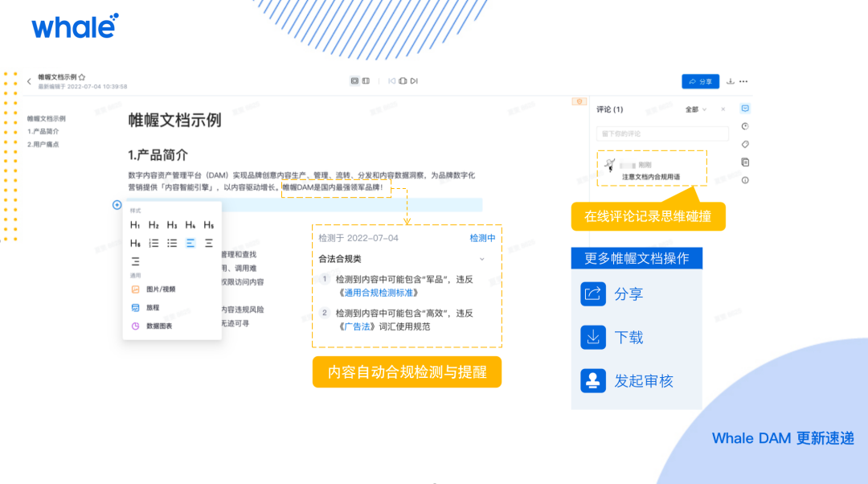Close the 评论 comments panel

pos(723,109)
